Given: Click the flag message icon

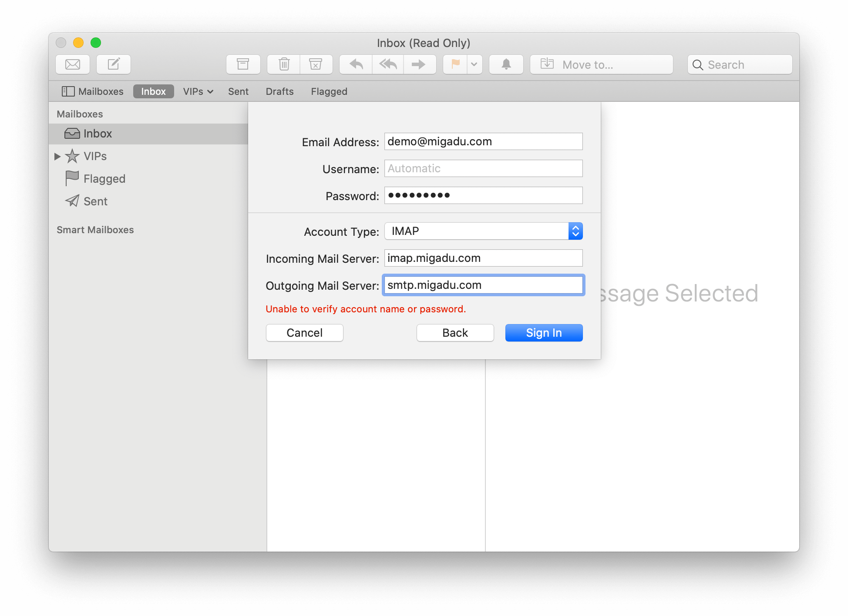Looking at the screenshot, I should pos(456,64).
